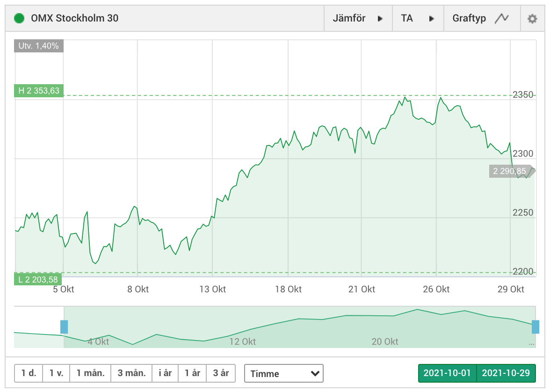Click the 2350 price axis label
550x392 pixels.
(523, 95)
